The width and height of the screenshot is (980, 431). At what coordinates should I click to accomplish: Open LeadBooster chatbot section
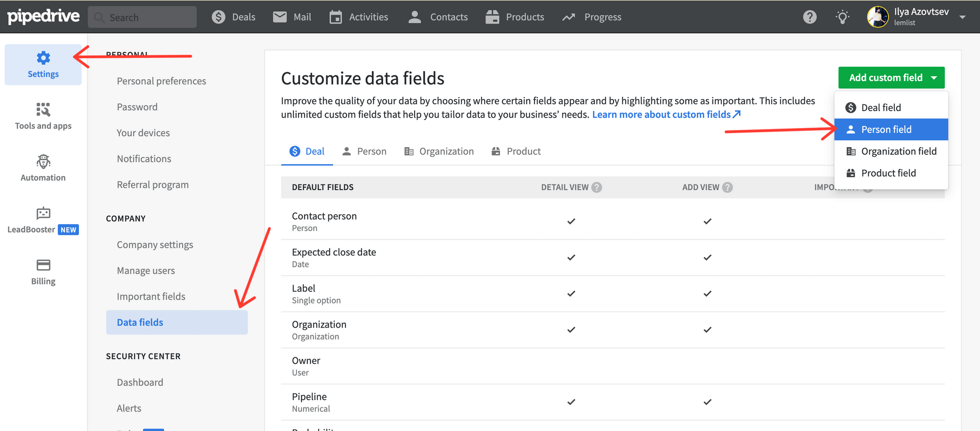pyautogui.click(x=43, y=214)
